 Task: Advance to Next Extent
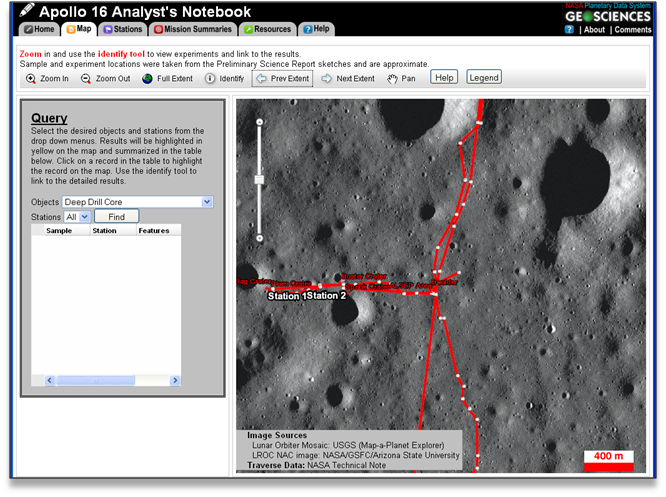[x=347, y=78]
